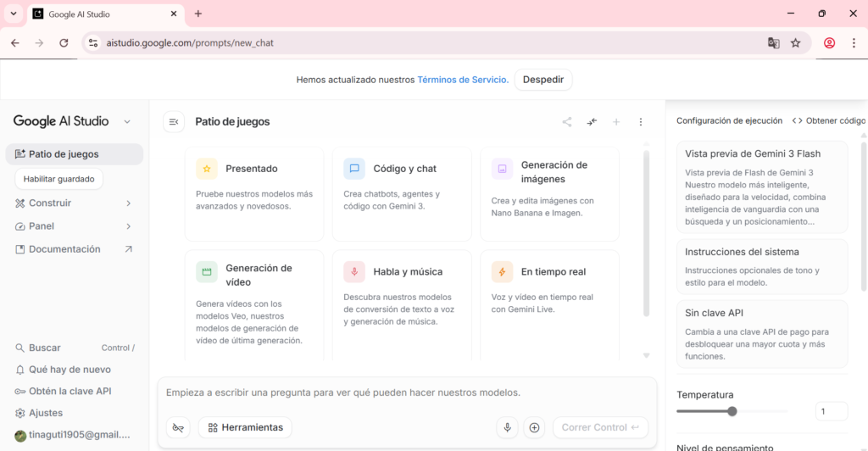Expand the Google AI Studio dropdown chevron
868x451 pixels.
coord(127,122)
